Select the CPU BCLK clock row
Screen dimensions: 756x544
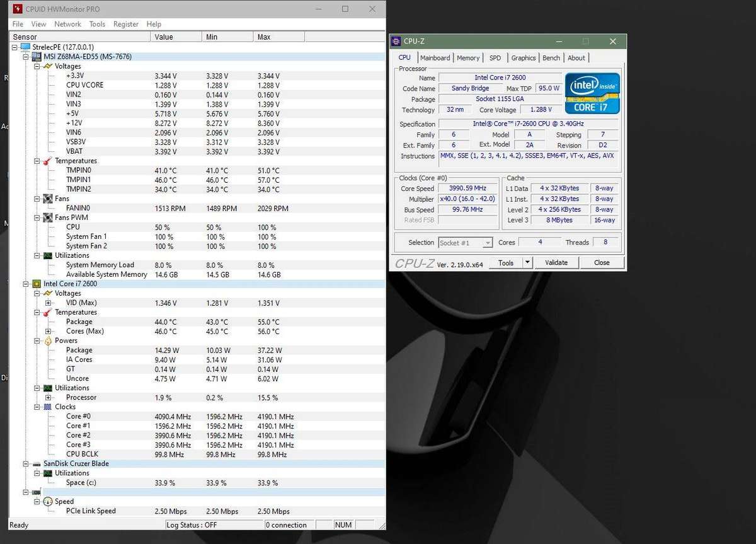pyautogui.click(x=197, y=454)
